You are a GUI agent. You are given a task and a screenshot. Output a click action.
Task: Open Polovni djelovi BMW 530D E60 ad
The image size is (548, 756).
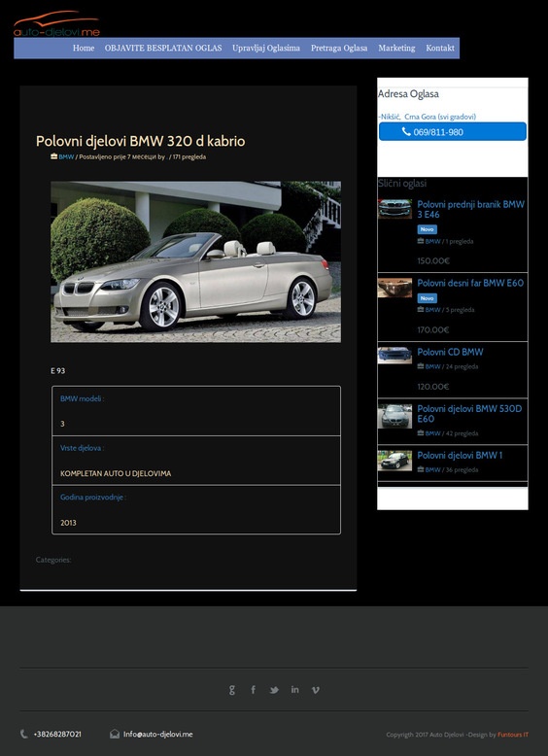click(469, 414)
